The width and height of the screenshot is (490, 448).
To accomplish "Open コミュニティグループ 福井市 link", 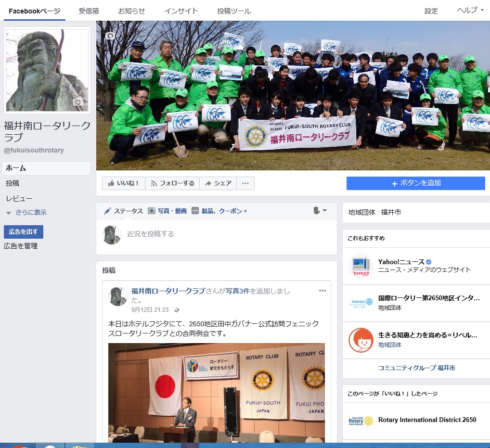I will [x=416, y=368].
